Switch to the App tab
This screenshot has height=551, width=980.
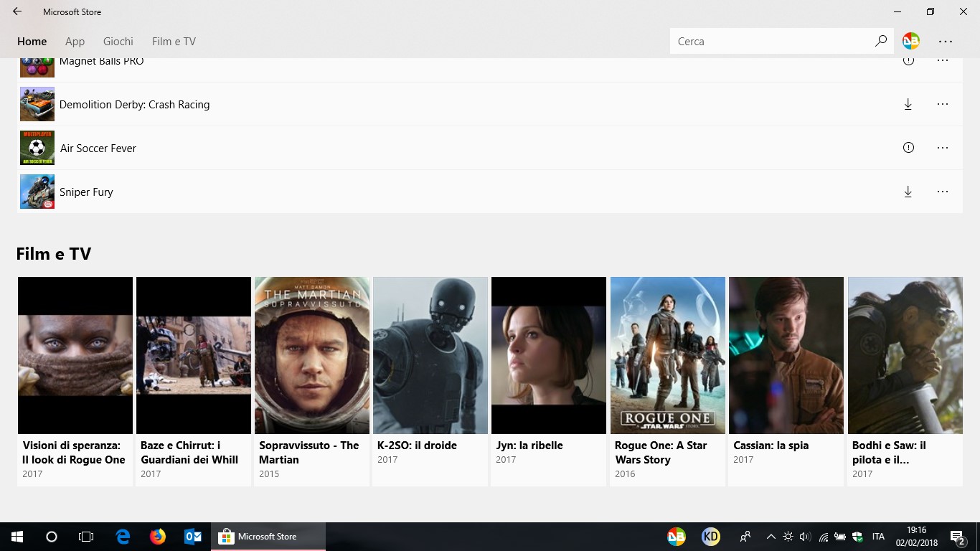75,42
